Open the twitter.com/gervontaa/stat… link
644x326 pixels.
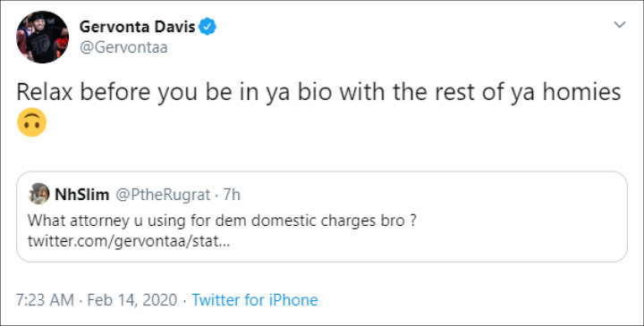pyautogui.click(x=129, y=241)
